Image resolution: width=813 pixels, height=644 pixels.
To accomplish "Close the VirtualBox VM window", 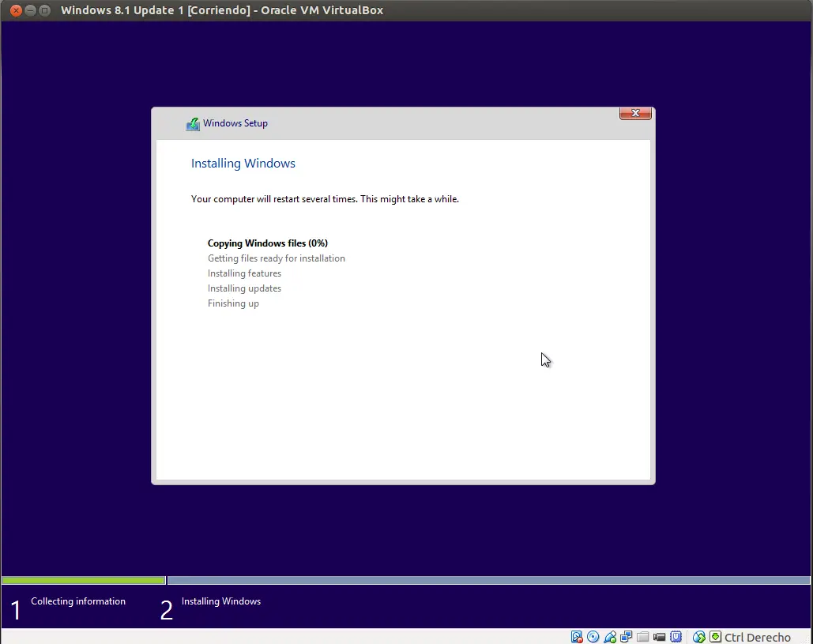I will pyautogui.click(x=16, y=10).
